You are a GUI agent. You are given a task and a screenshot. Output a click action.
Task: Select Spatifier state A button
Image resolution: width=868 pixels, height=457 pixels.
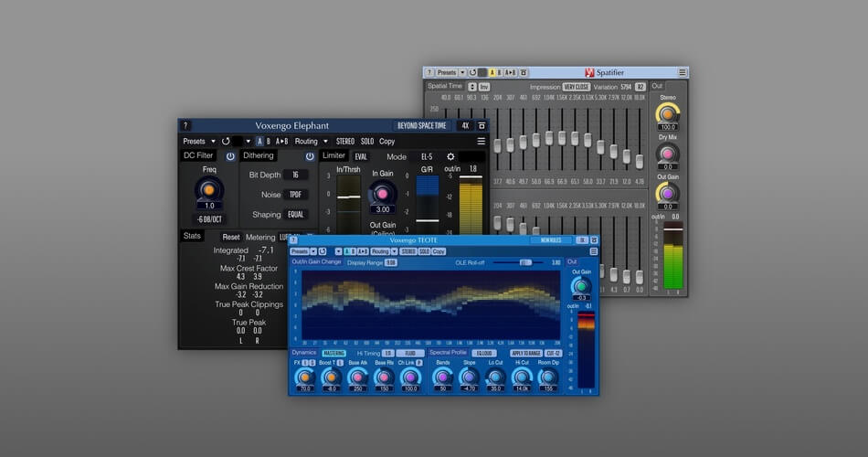point(492,72)
